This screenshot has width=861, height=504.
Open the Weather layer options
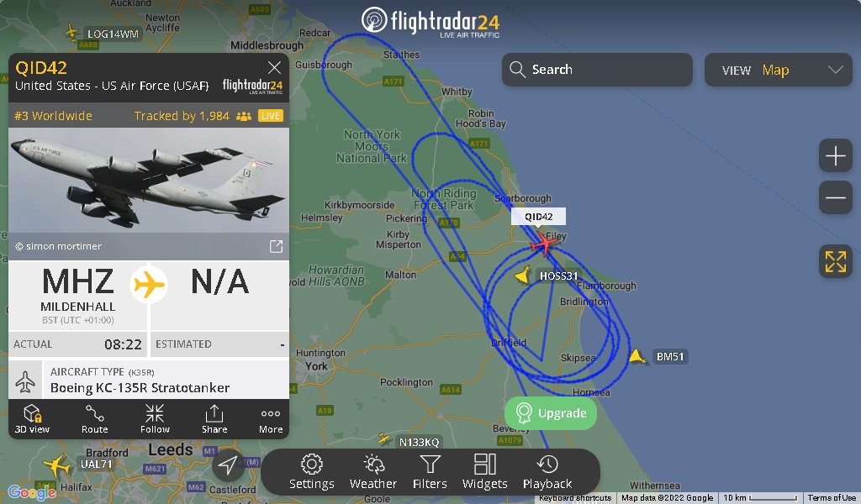click(x=372, y=471)
